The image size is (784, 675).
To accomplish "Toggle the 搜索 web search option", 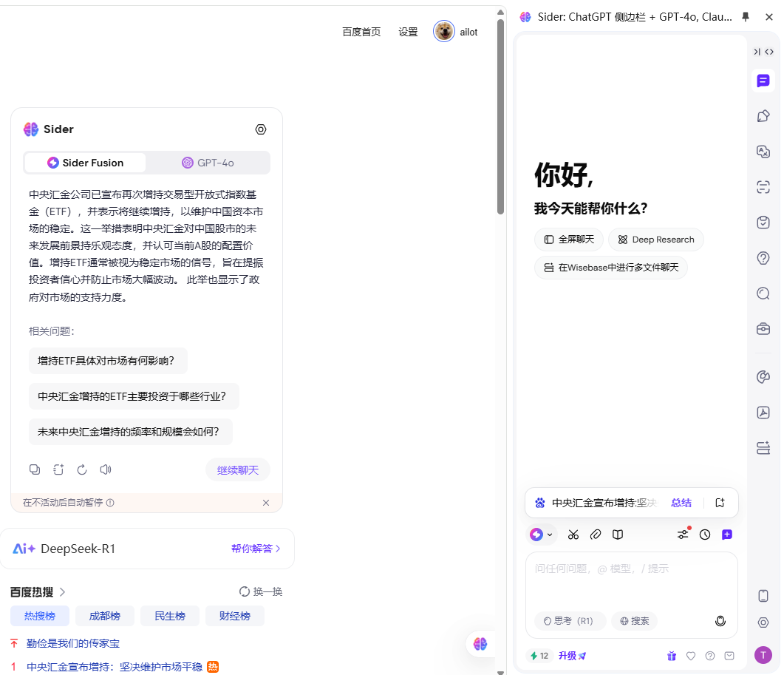I will 634,621.
